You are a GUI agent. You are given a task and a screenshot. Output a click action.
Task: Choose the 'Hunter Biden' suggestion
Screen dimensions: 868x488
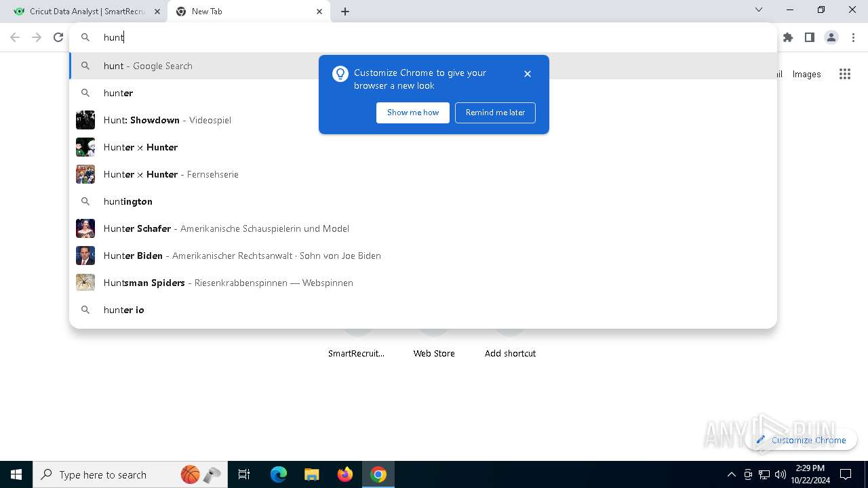[x=423, y=256]
